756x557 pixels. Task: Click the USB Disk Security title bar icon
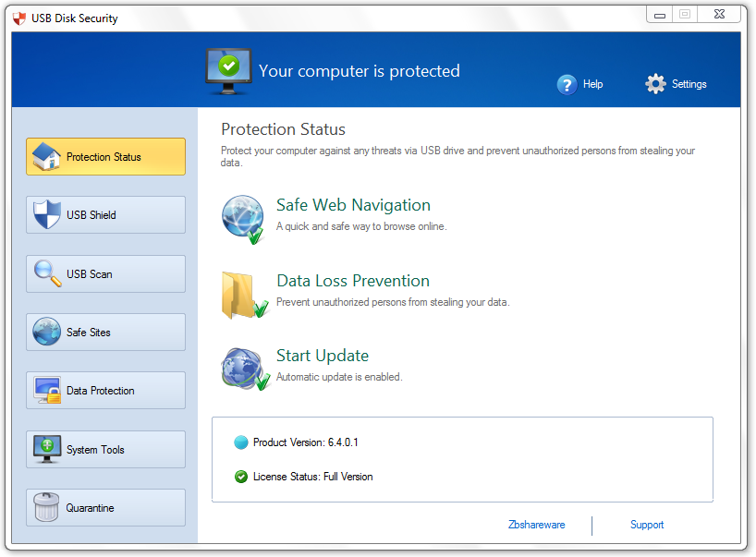coord(19,18)
